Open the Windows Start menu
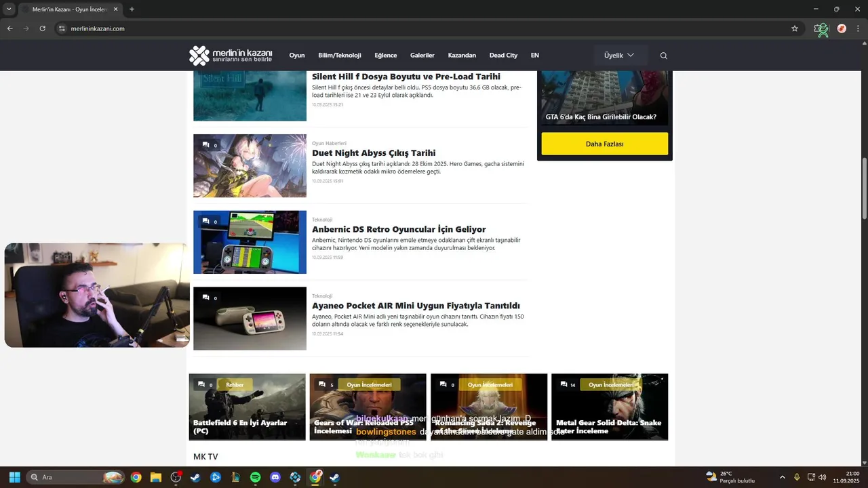 pyautogui.click(x=14, y=477)
